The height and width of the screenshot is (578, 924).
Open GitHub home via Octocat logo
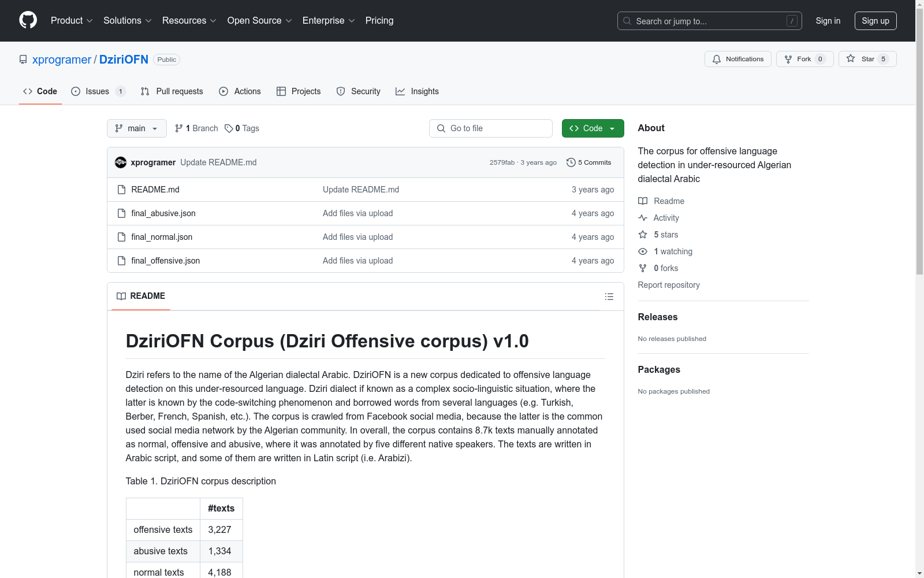[28, 20]
